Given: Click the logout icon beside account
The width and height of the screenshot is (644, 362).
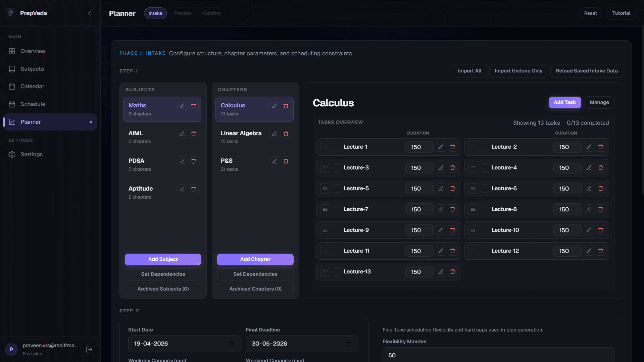Looking at the screenshot, I should click(x=89, y=350).
